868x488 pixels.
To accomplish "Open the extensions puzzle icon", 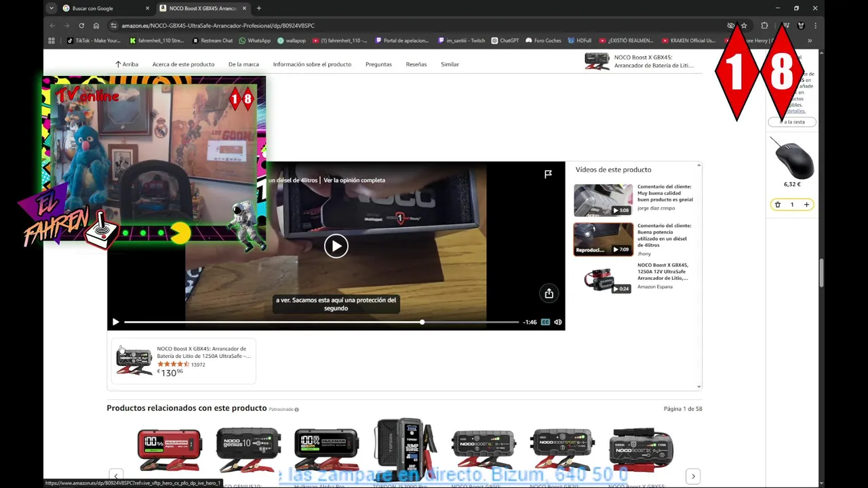I will coord(764,26).
